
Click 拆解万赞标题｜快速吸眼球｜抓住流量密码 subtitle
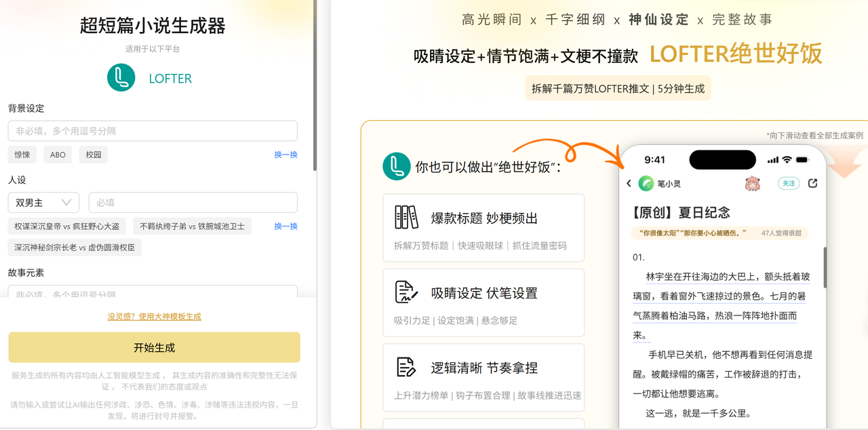click(x=480, y=246)
